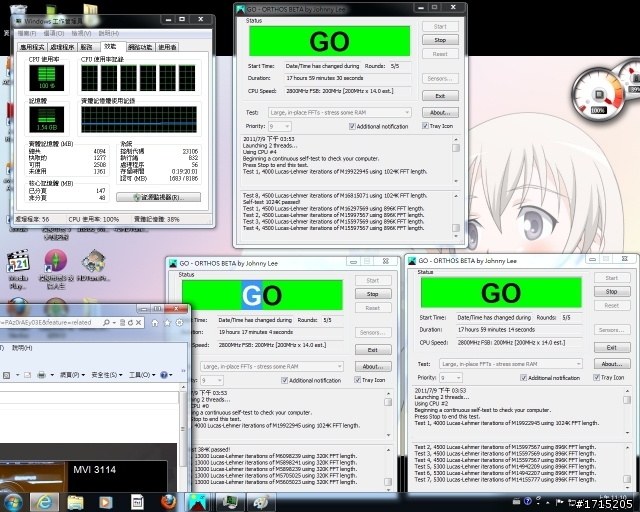
Task: Expand the 工具(O) Tools menu in the IE command bar
Action: click(x=142, y=374)
